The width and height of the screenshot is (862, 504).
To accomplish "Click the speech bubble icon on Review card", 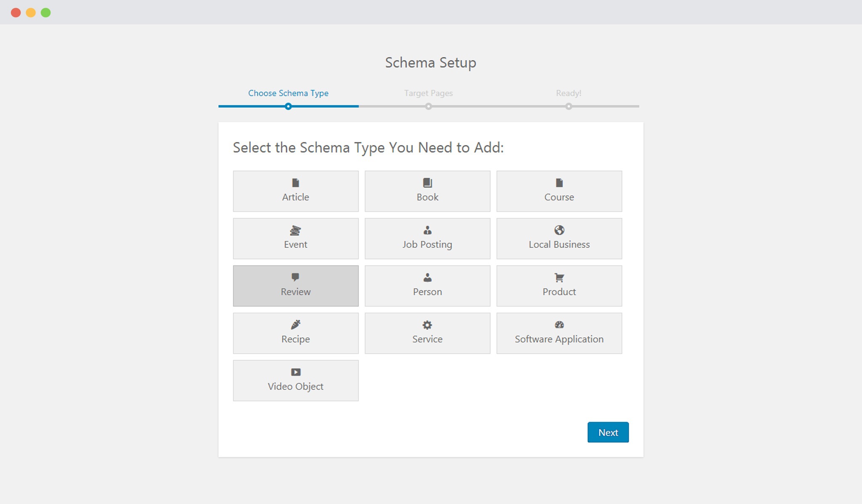I will pyautogui.click(x=295, y=278).
